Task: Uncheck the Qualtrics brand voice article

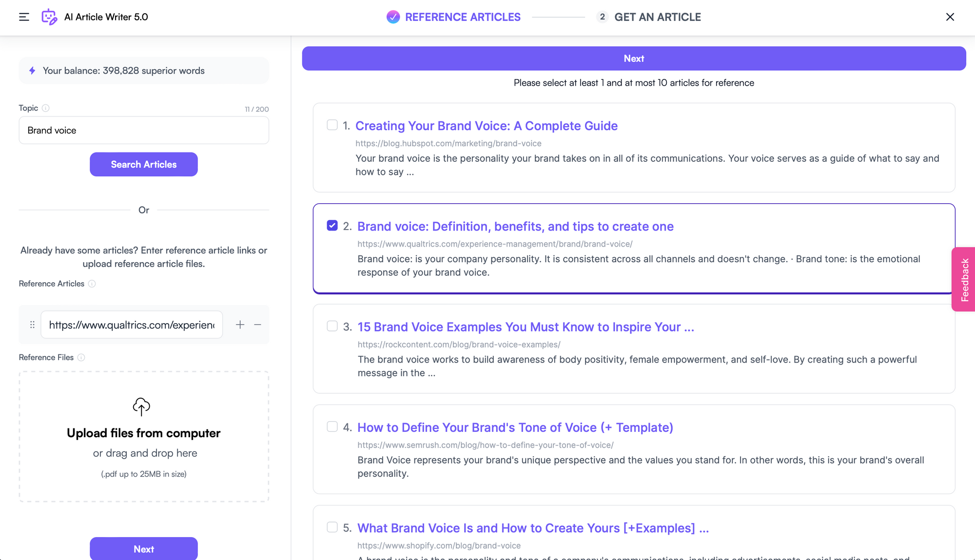Action: pos(332,225)
